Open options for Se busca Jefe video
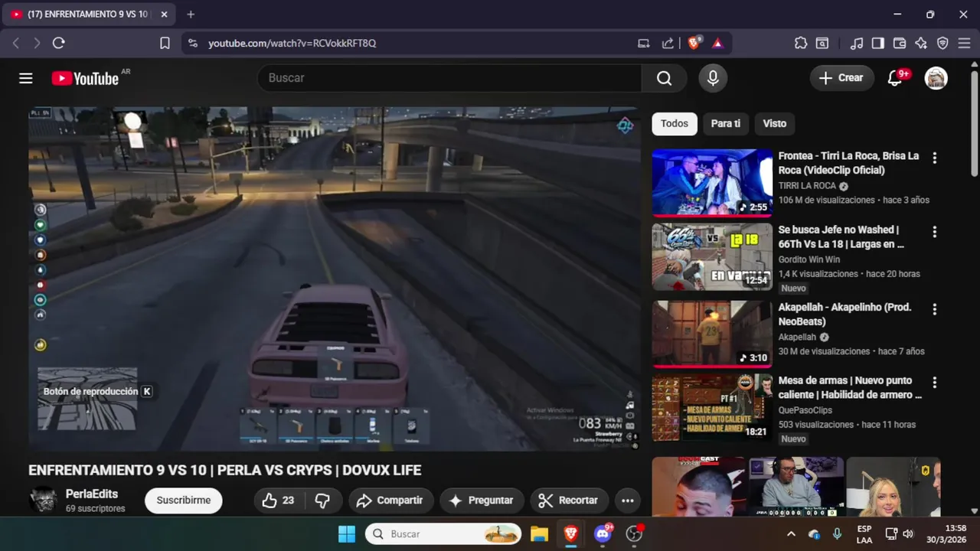Viewport: 980px width, 551px height. click(x=934, y=231)
